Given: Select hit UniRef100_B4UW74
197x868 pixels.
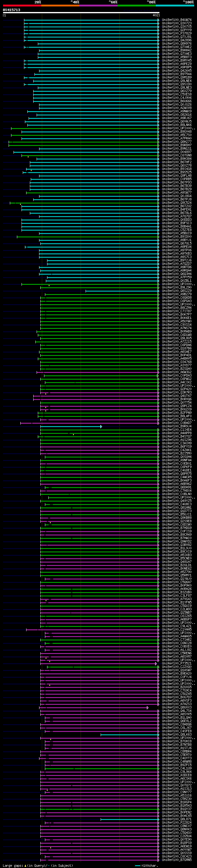Looking at the screenshot, I should coord(177,20).
